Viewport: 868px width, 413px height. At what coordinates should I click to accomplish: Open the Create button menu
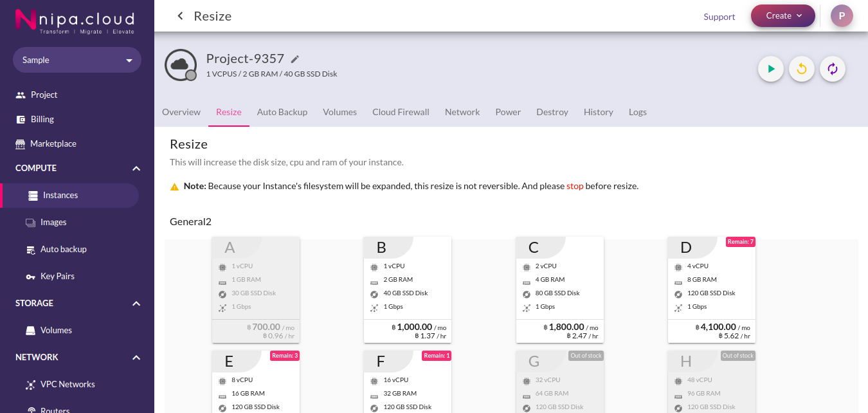tap(783, 16)
